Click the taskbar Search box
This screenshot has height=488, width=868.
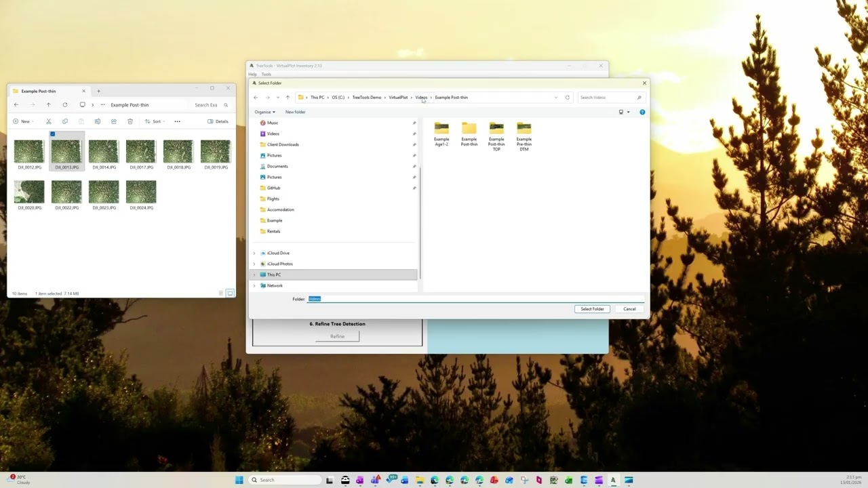pos(285,480)
